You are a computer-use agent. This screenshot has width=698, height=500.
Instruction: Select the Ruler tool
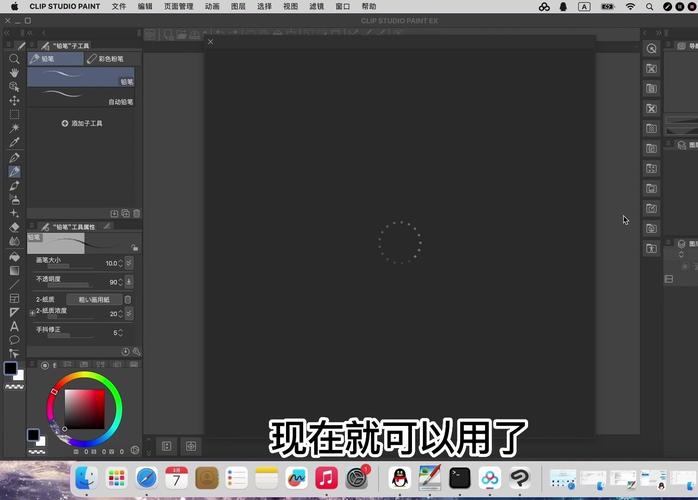pos(14,312)
